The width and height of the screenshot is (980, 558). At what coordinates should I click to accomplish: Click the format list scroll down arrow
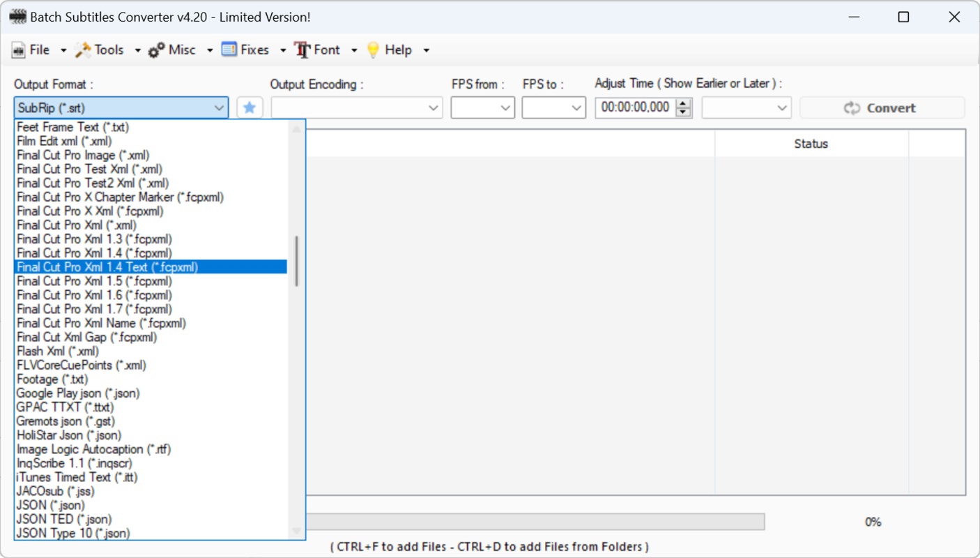pyautogui.click(x=297, y=531)
